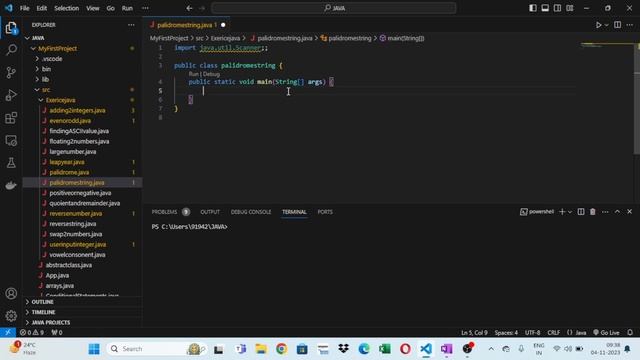Switch to the DEBUG CONSOLE tab
Screen dimensions: 640x360
251,212
